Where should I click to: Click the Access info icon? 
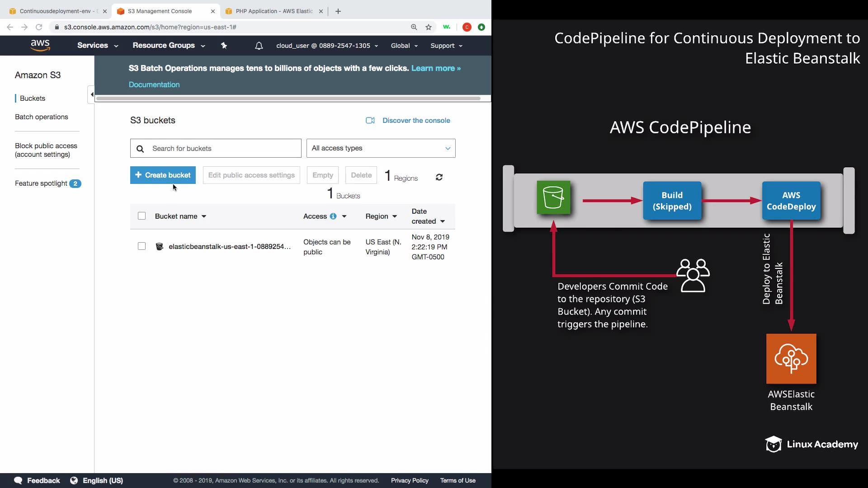point(333,216)
